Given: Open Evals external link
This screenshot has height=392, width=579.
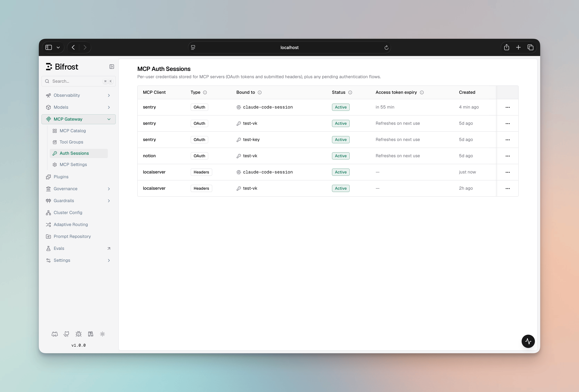Looking at the screenshot, I should click(x=78, y=248).
